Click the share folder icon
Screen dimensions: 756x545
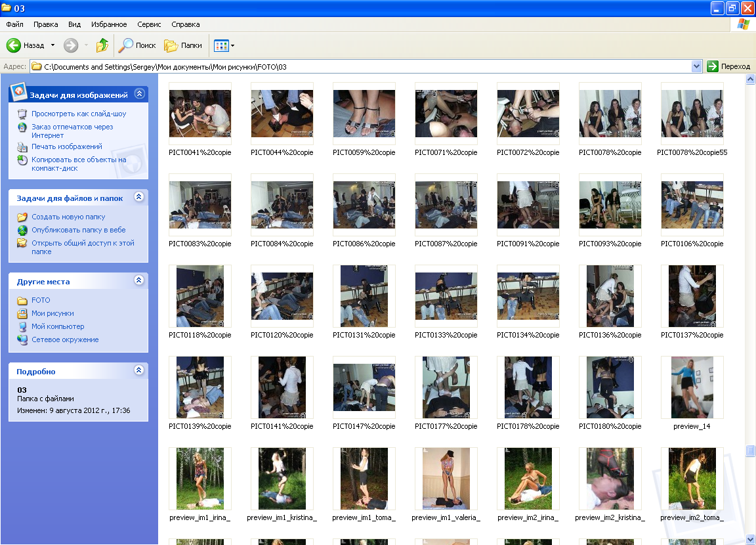pyautogui.click(x=22, y=243)
